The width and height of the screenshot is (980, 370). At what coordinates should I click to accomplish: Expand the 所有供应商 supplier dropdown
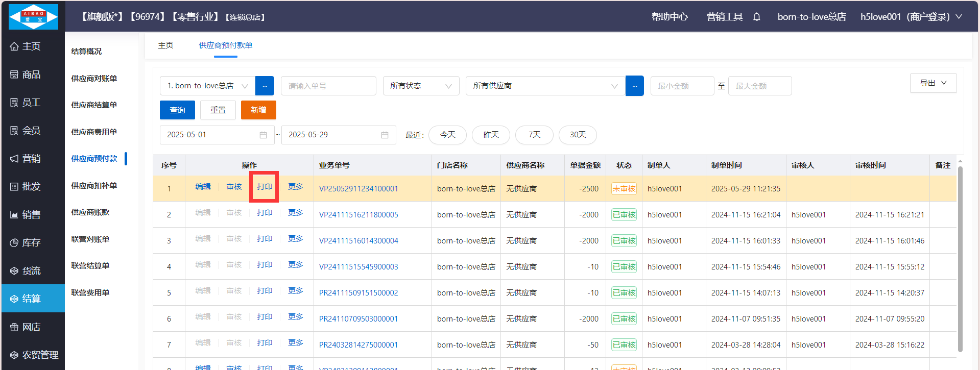(x=545, y=86)
